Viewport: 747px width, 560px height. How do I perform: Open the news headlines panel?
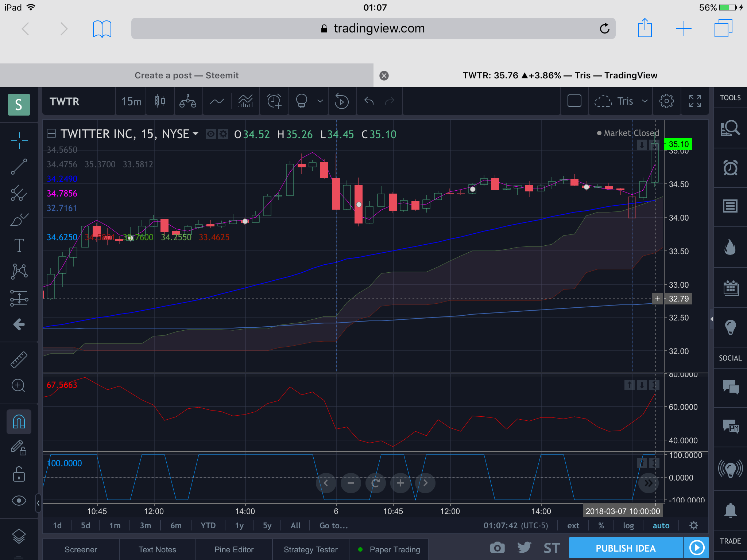pos(730,206)
